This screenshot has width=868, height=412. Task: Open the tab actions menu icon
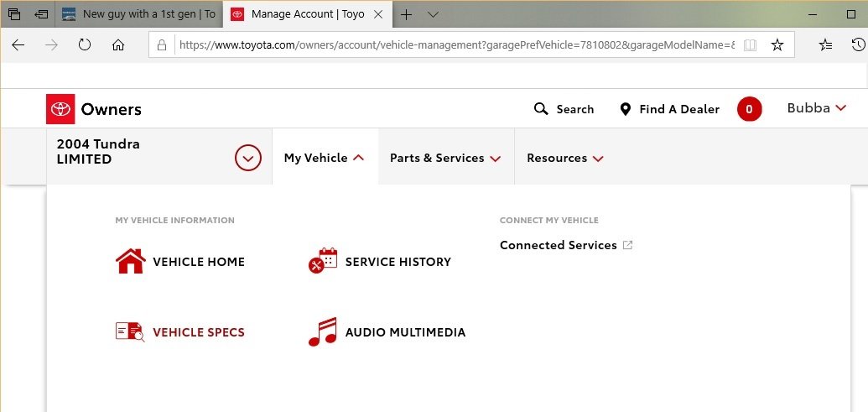coord(15,14)
